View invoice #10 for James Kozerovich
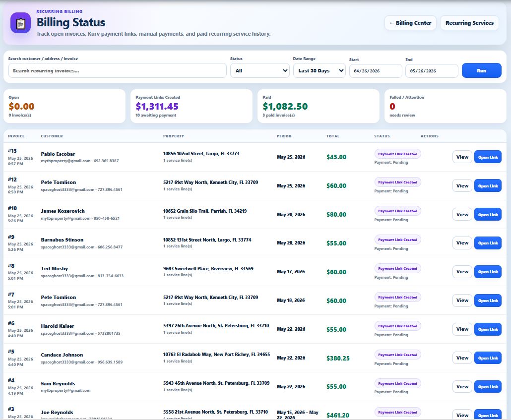511x420 pixels. click(x=462, y=214)
